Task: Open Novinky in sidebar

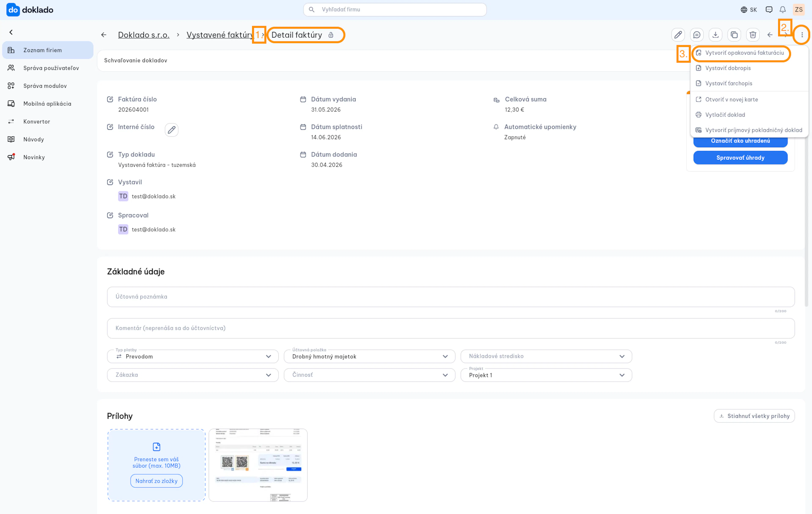Action: coord(48,158)
